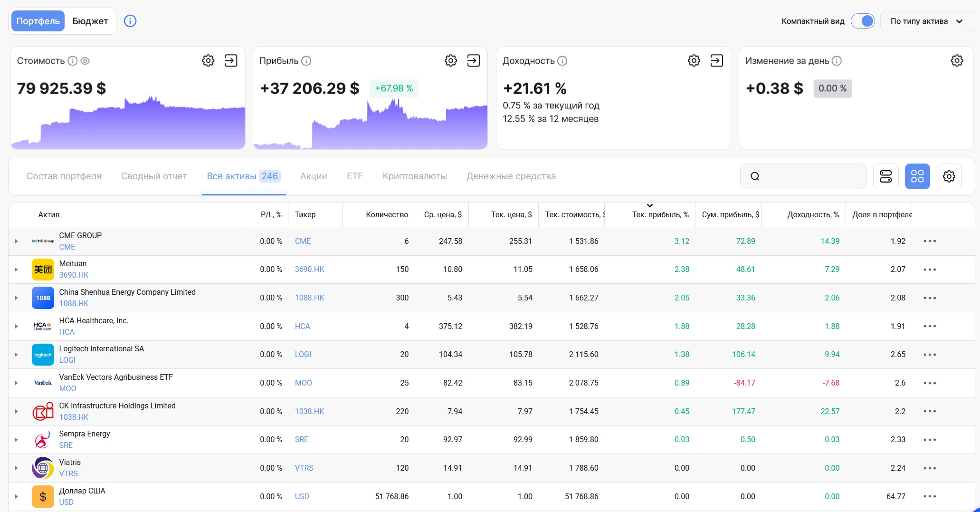Open the Сводный отчет tab
The image size is (980, 512).
click(154, 176)
